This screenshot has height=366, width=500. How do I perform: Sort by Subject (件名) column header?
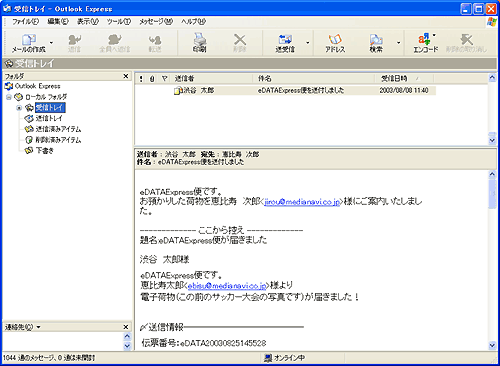coord(314,79)
